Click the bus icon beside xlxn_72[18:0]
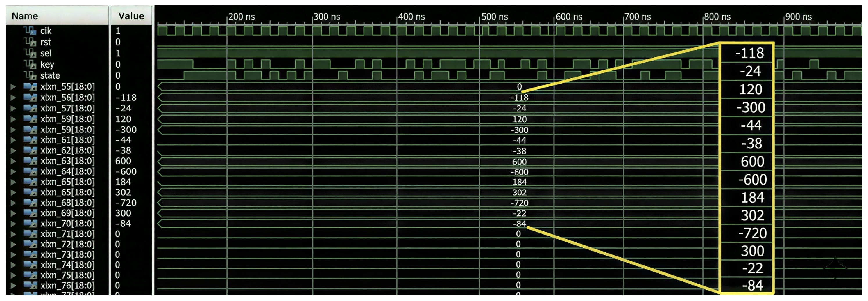Viewport: 868px width, 301px height. (30, 244)
